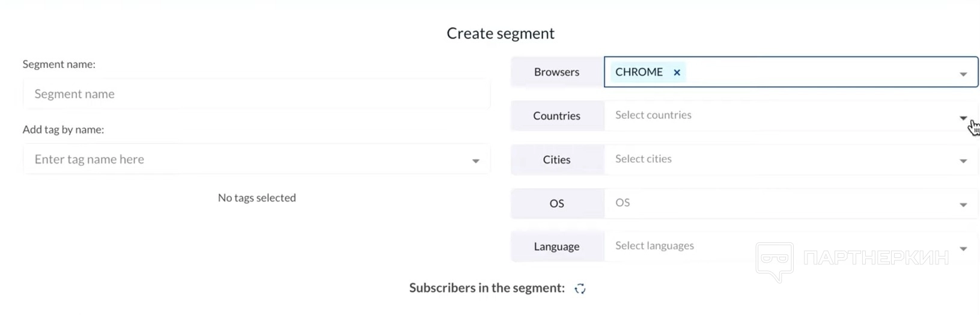
Task: Click into the Segment name field
Action: point(257,94)
